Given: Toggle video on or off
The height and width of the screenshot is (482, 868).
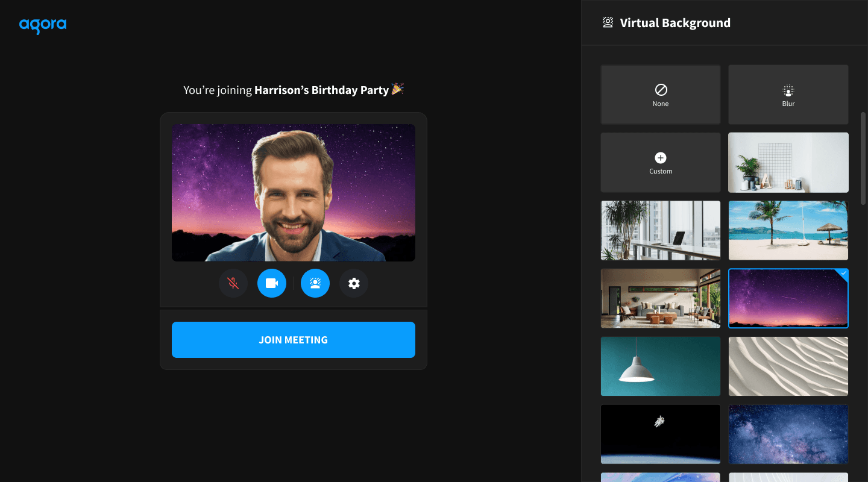Looking at the screenshot, I should point(272,283).
